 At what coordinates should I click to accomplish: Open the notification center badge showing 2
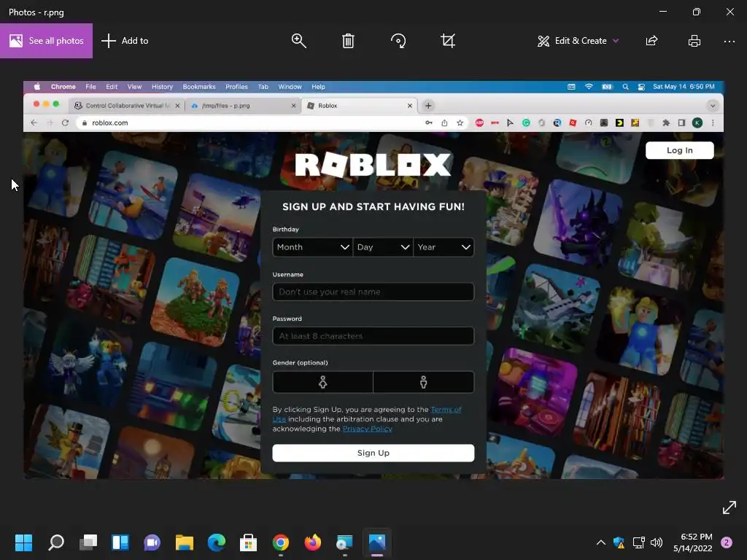pos(727,542)
